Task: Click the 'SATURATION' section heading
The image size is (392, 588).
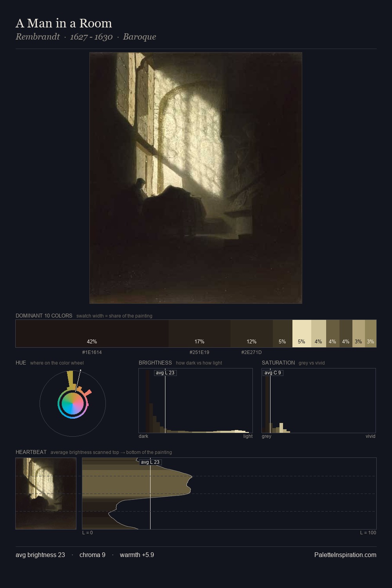Action: coord(278,363)
